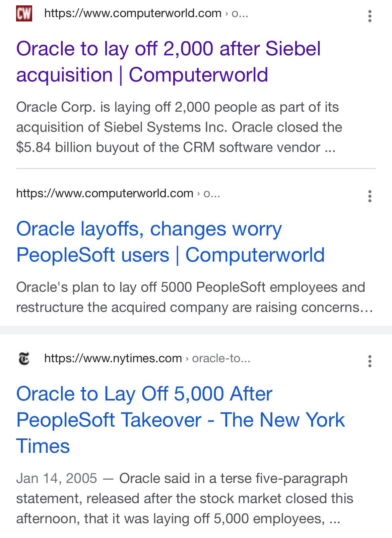Click the New York Times favicon
This screenshot has width=392, height=538.
coord(24,359)
